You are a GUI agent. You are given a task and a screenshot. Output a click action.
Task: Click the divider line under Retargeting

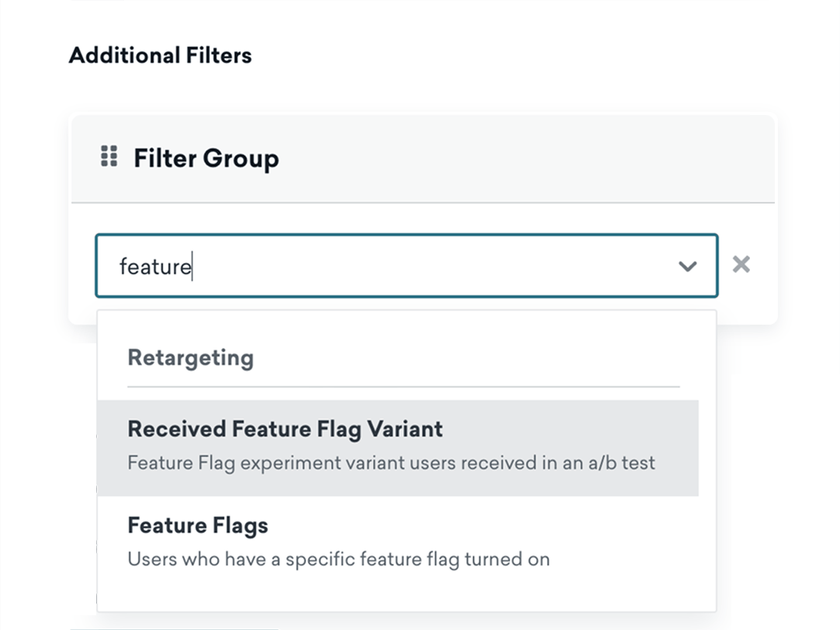pos(403,386)
